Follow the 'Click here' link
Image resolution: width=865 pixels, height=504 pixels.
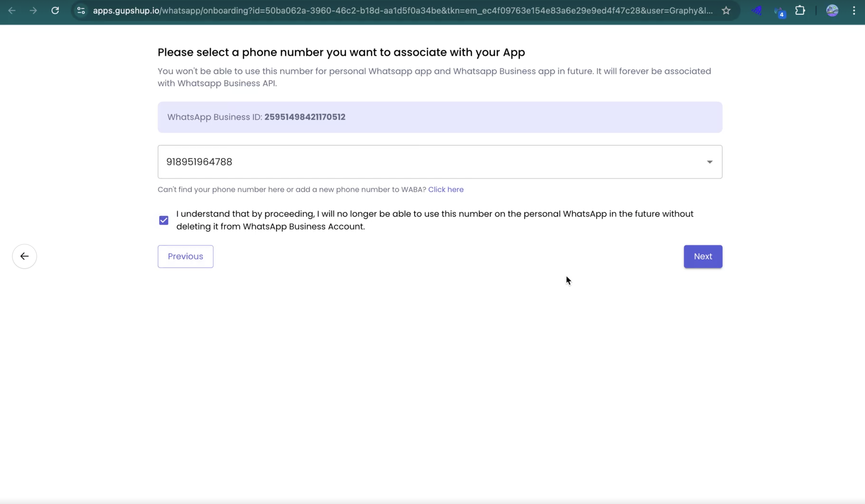tap(446, 189)
